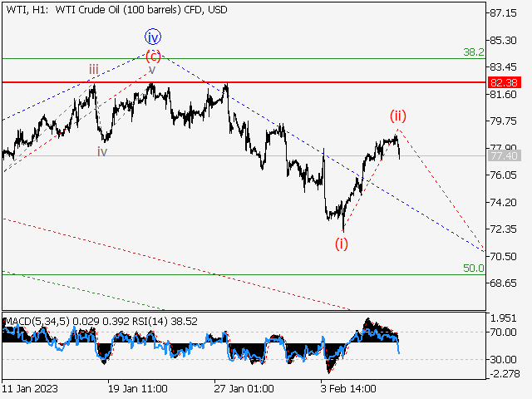The height and width of the screenshot is (399, 532).
Task: Select the red '(i)' wave label
Action: tap(342, 244)
